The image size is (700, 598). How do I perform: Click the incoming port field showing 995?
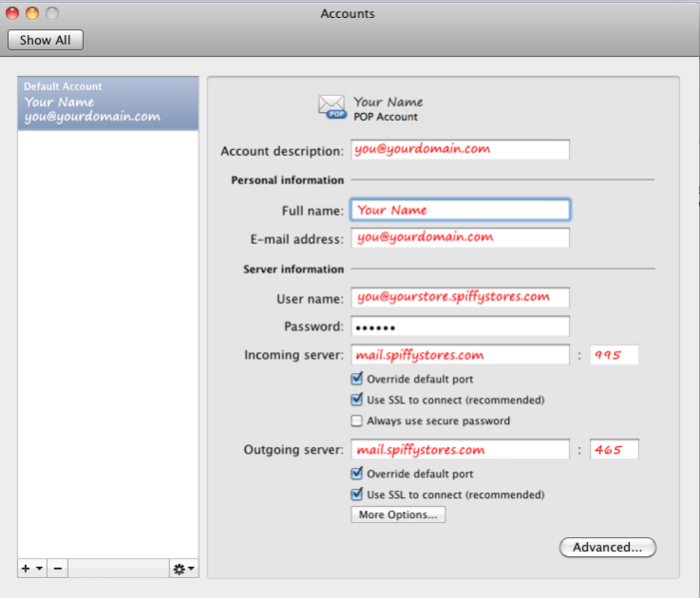(x=614, y=354)
